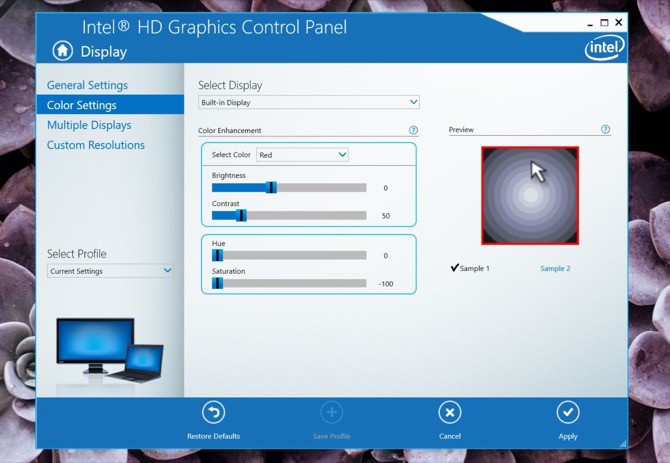Click the Brightness slider handle
This screenshot has height=463, width=670.
pyautogui.click(x=271, y=187)
